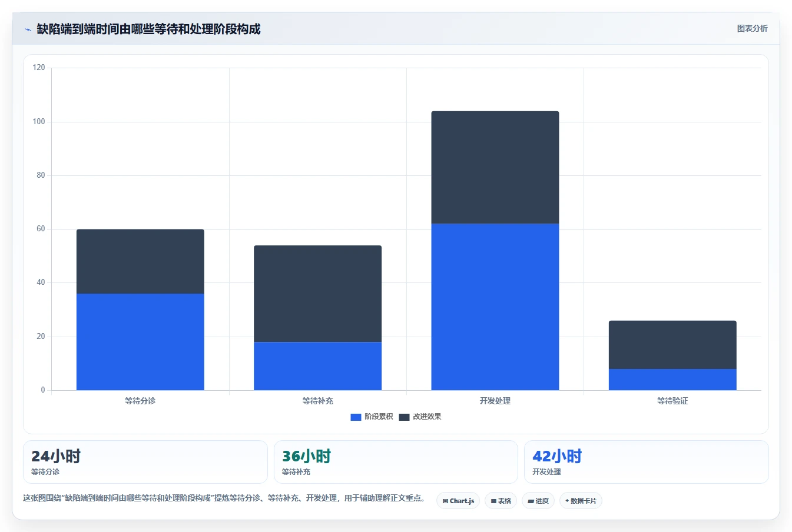Click the Chart.js tag chip
Image resolution: width=792 pixels, height=532 pixels.
[x=458, y=501]
